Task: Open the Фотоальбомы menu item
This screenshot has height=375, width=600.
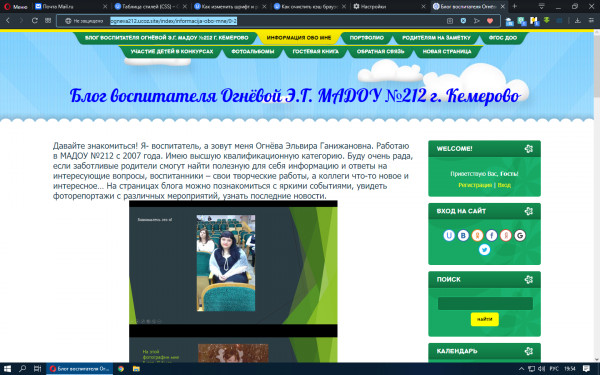Action: point(253,51)
